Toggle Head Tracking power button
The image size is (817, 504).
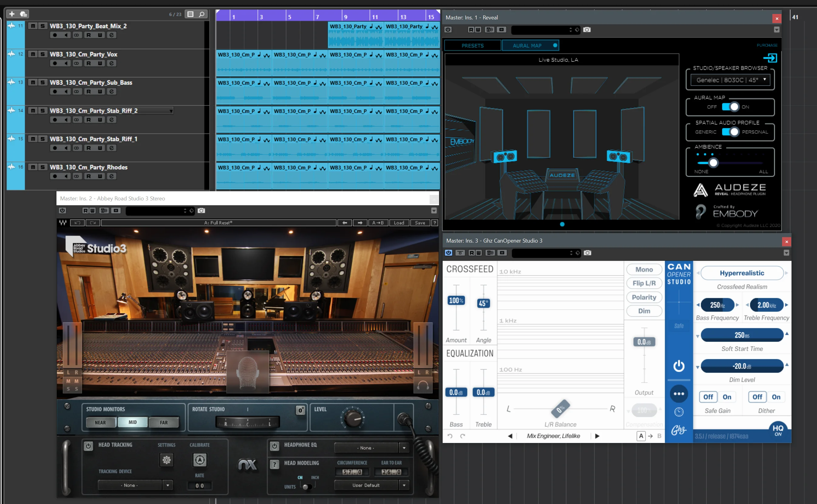(x=88, y=446)
